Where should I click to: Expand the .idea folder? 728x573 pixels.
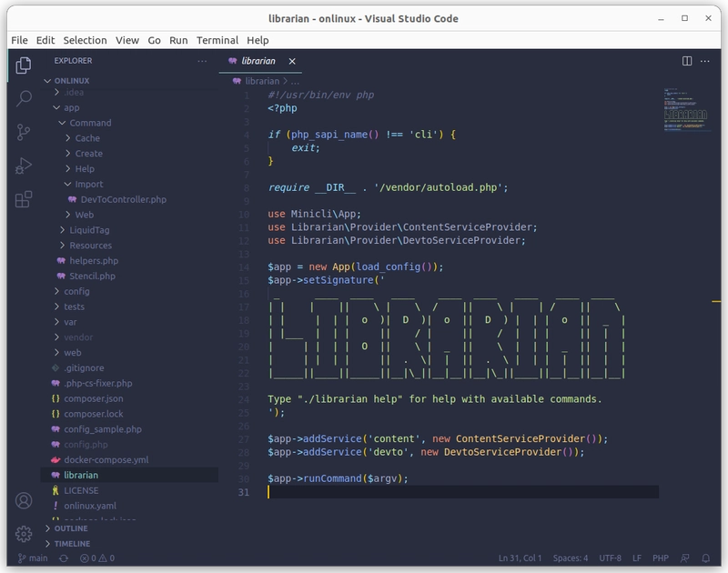[74, 93]
